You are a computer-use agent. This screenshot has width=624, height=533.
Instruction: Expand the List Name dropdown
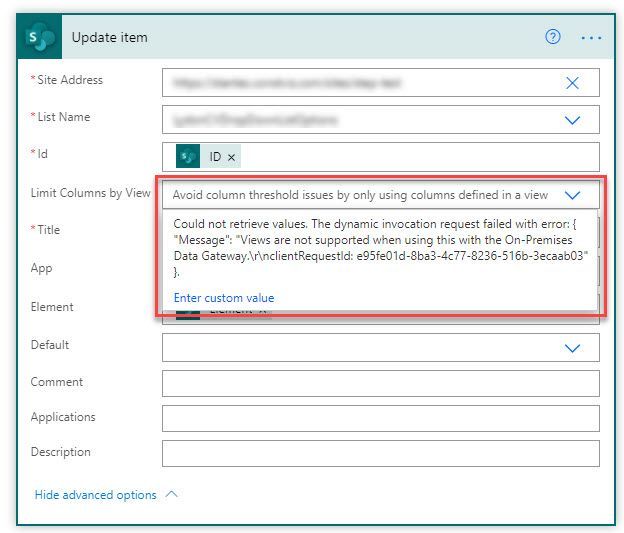pyautogui.click(x=572, y=120)
